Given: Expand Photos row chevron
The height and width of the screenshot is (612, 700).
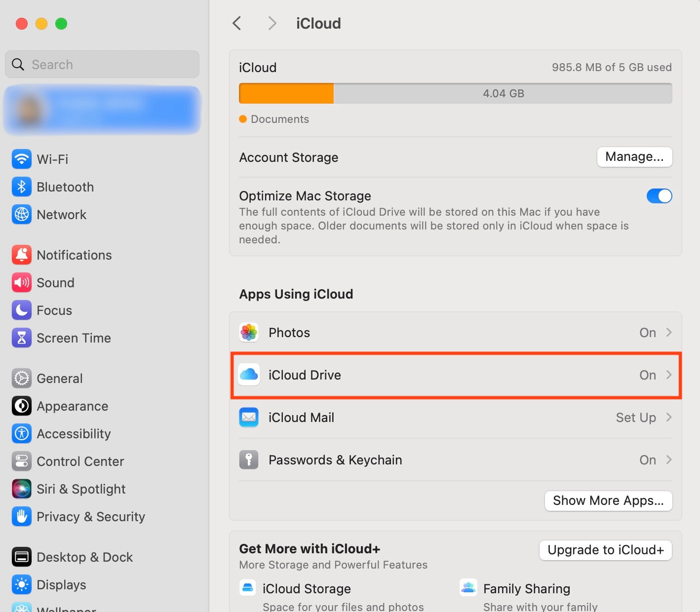Looking at the screenshot, I should [669, 332].
